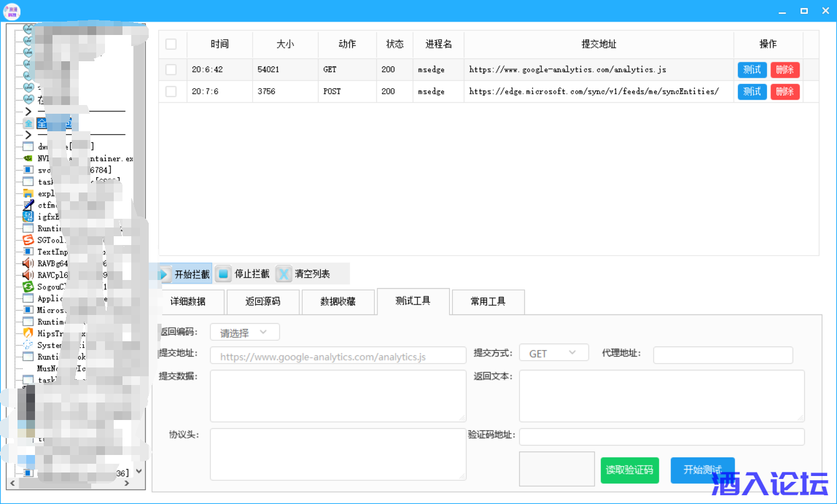The image size is (837, 504).
Task: Select the NVIDIA container process icon
Action: coord(27,158)
